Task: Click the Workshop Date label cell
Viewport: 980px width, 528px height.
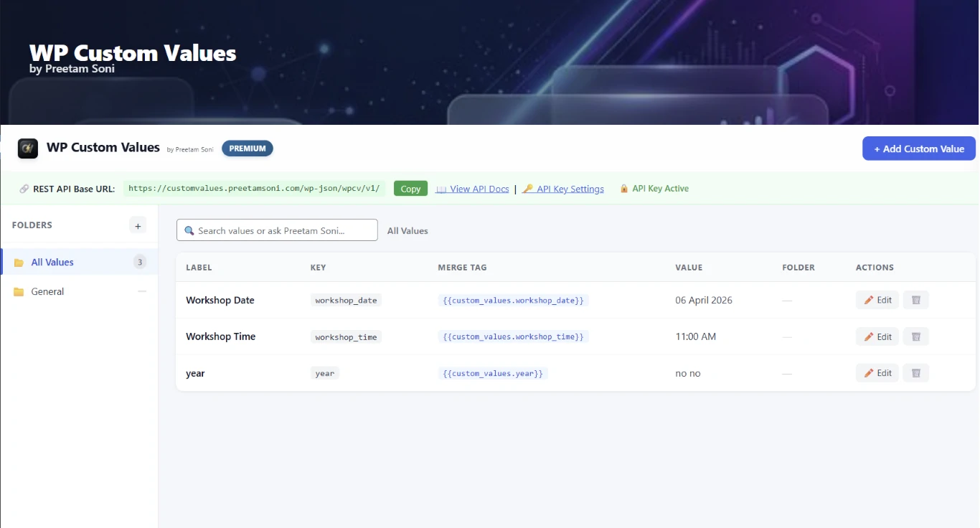Action: click(x=220, y=300)
